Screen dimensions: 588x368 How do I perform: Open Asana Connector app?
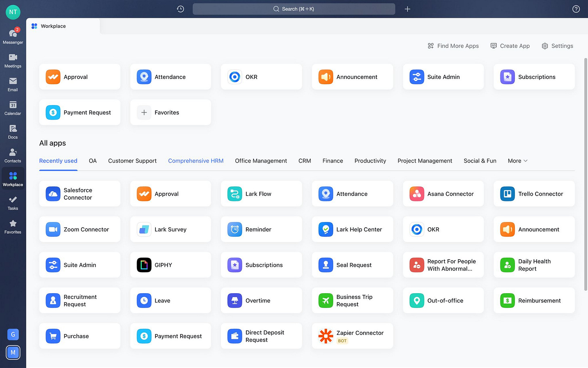(443, 194)
